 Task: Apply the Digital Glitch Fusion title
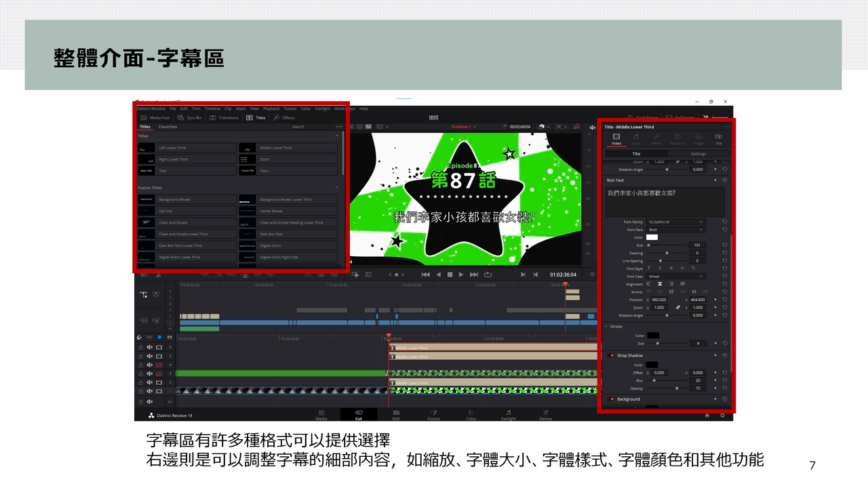(x=271, y=245)
